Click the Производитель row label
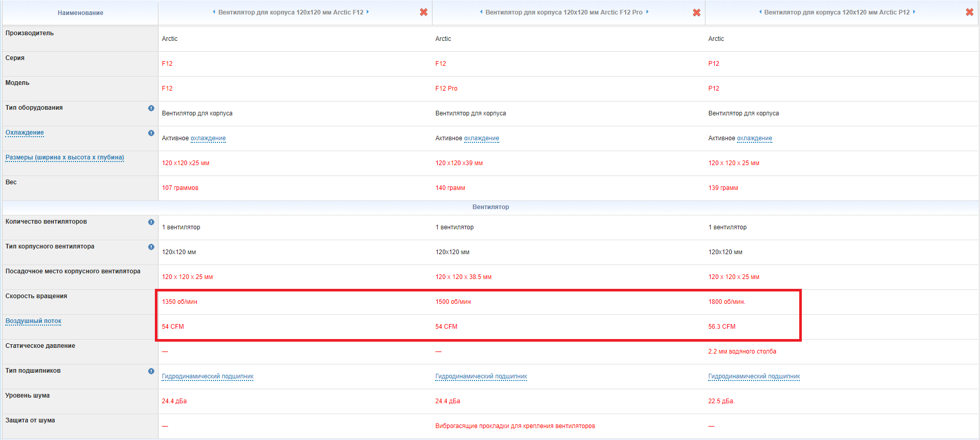This screenshot has height=440, width=980. click(x=30, y=33)
